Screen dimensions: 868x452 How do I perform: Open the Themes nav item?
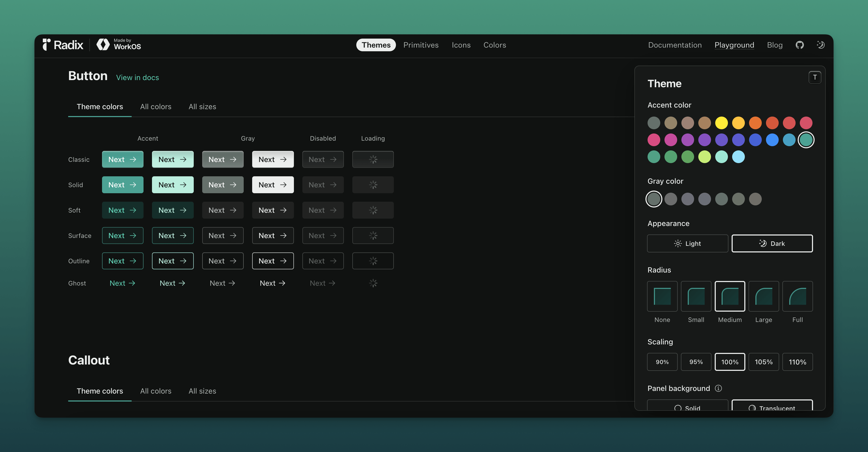point(376,45)
